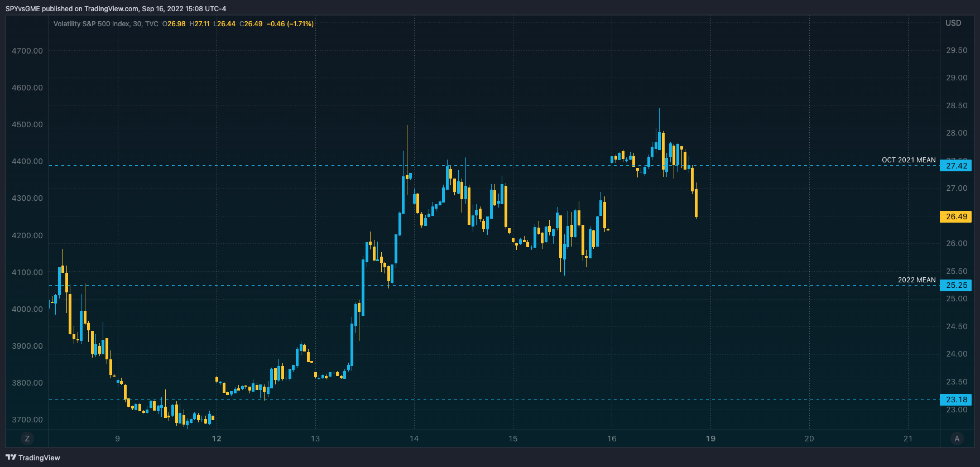Click 4200.00 on the left price scale
Viewport: 980px width, 467px height.
pyautogui.click(x=27, y=235)
